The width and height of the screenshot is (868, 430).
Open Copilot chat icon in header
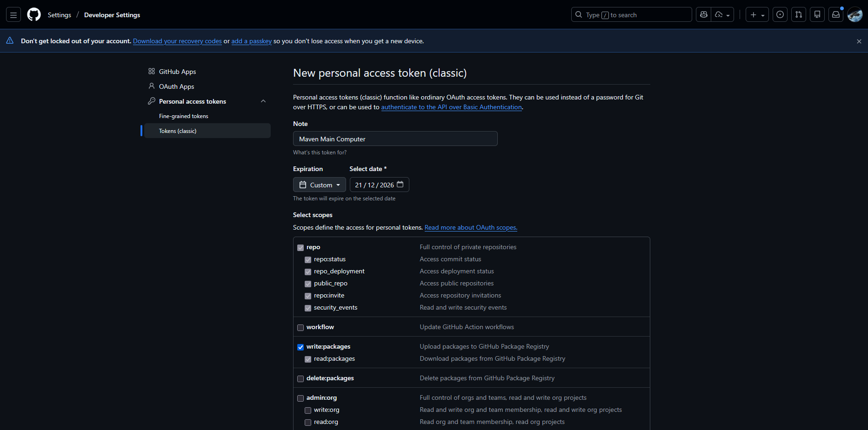tap(704, 15)
